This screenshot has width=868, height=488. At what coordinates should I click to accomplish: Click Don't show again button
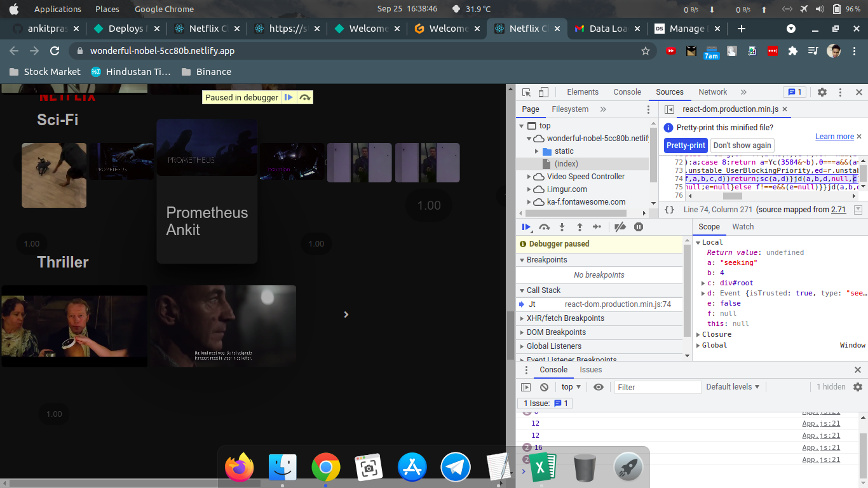[x=743, y=146]
